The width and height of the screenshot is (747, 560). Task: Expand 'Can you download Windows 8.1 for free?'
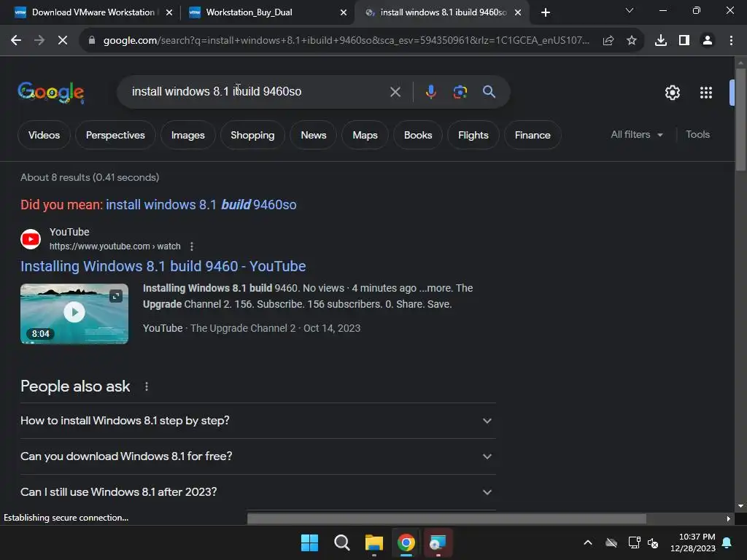pyautogui.click(x=258, y=456)
